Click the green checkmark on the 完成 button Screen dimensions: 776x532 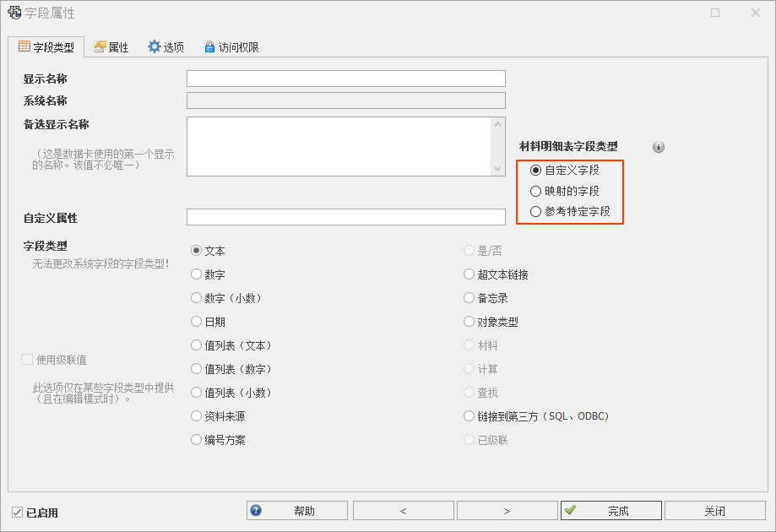click(x=570, y=510)
